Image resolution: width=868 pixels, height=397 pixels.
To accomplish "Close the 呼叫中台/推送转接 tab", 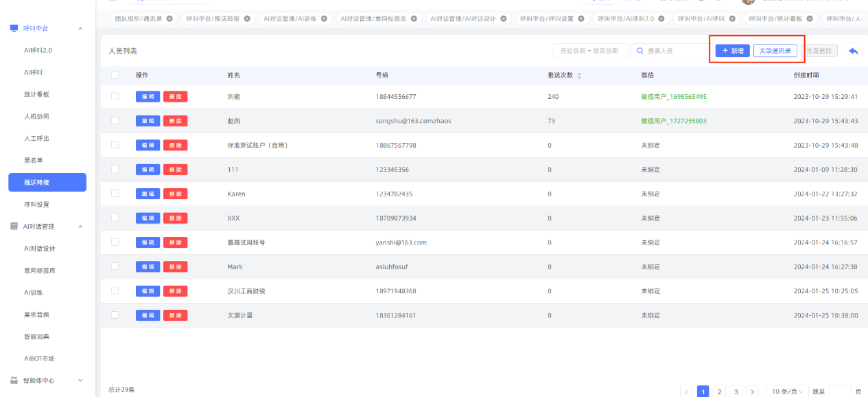I will (x=247, y=19).
